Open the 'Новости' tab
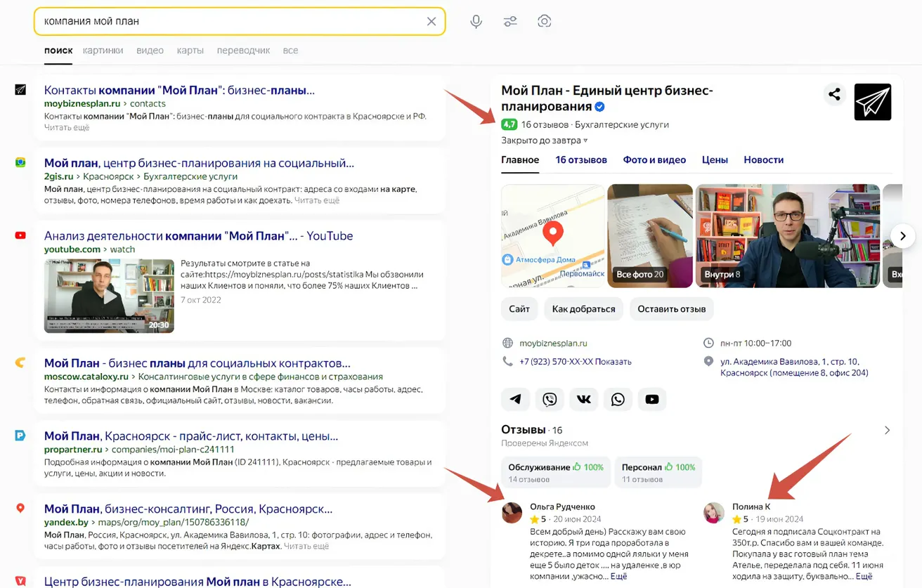Image resolution: width=922 pixels, height=588 pixels. (763, 159)
